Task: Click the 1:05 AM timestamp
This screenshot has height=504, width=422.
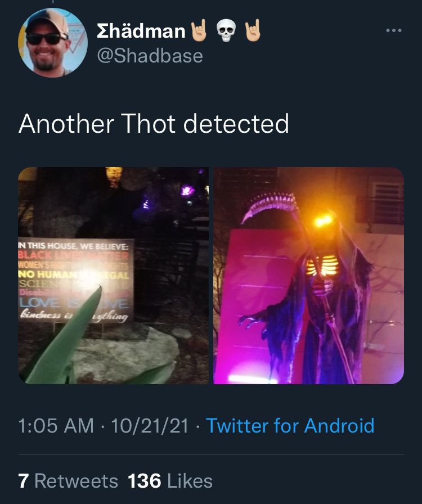Action: point(56,426)
